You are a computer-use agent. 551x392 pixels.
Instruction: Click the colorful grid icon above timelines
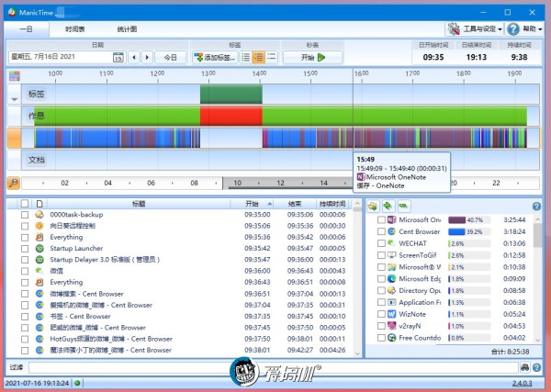(x=15, y=76)
